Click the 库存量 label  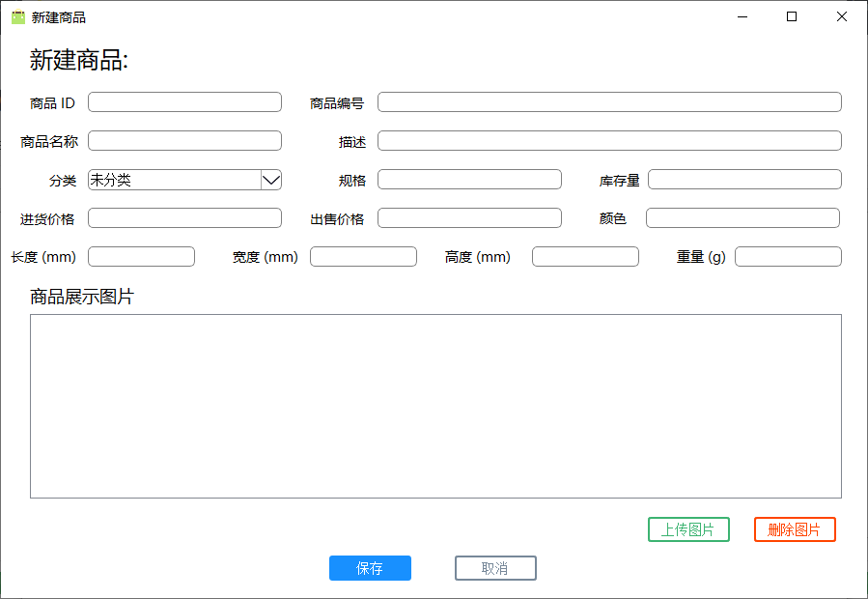pos(620,182)
